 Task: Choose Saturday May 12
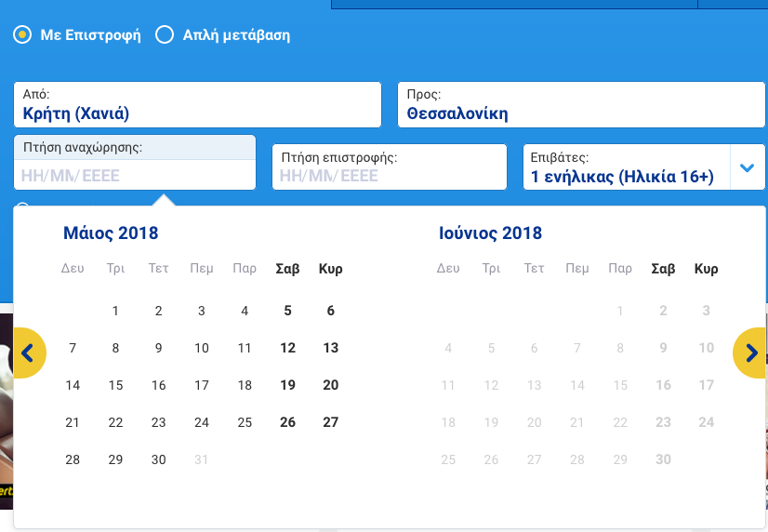[x=287, y=348]
